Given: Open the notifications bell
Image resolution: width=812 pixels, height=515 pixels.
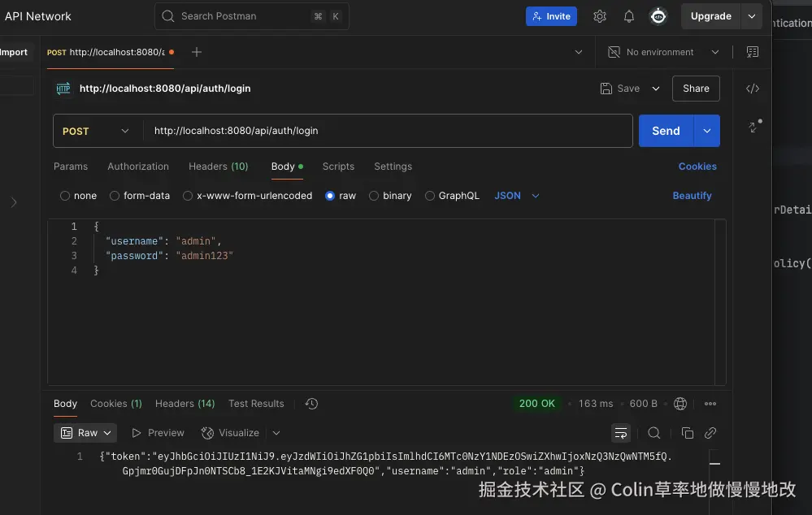Looking at the screenshot, I should click(628, 16).
